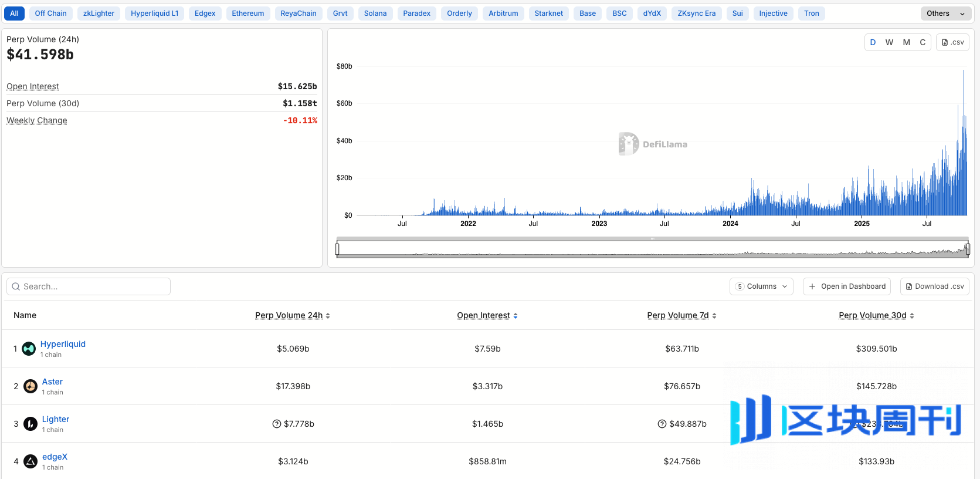The image size is (980, 479).
Task: Expand the Columns selector dropdown
Action: 761,286
